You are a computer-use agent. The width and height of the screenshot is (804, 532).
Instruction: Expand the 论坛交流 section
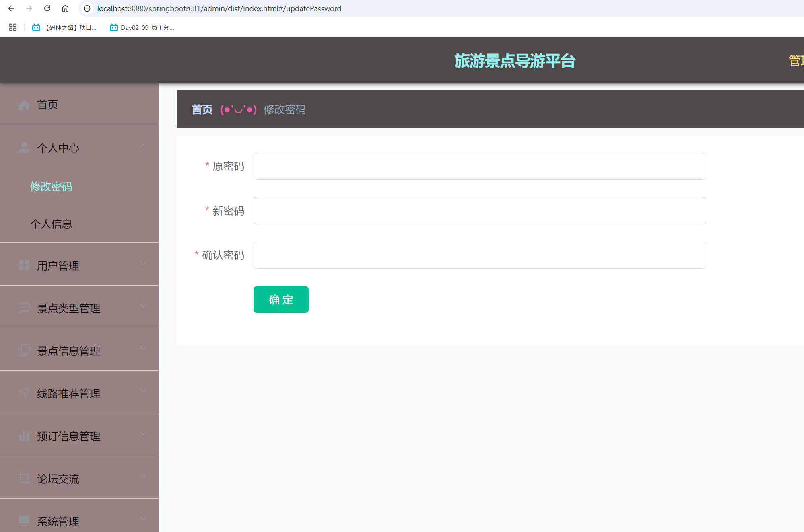(x=143, y=476)
